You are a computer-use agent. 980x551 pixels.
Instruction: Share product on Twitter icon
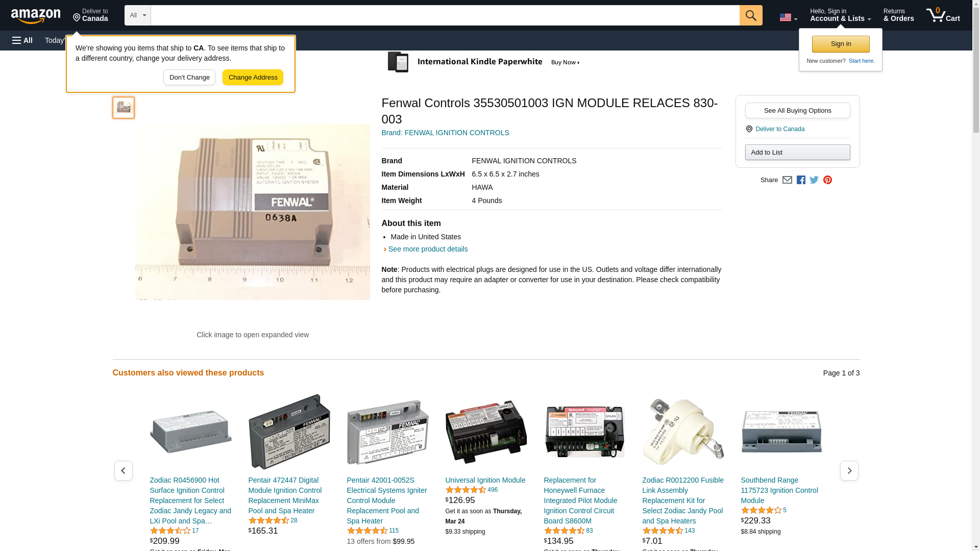[x=814, y=180]
